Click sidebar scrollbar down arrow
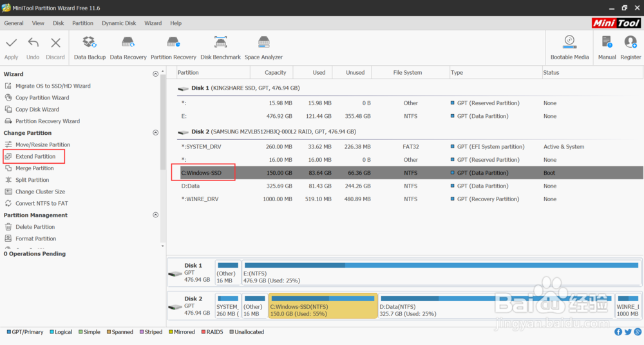This screenshot has height=345, width=644. click(x=163, y=246)
